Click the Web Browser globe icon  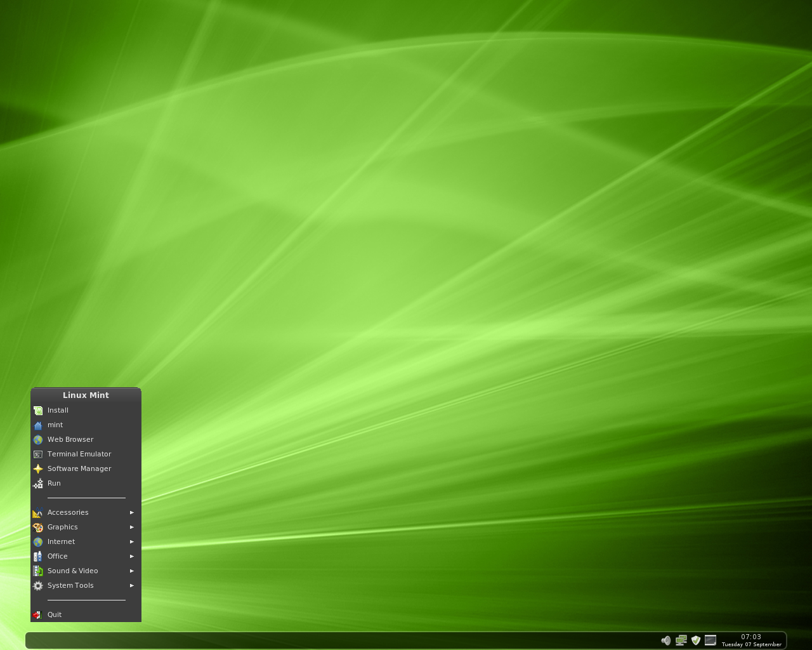[38, 440]
